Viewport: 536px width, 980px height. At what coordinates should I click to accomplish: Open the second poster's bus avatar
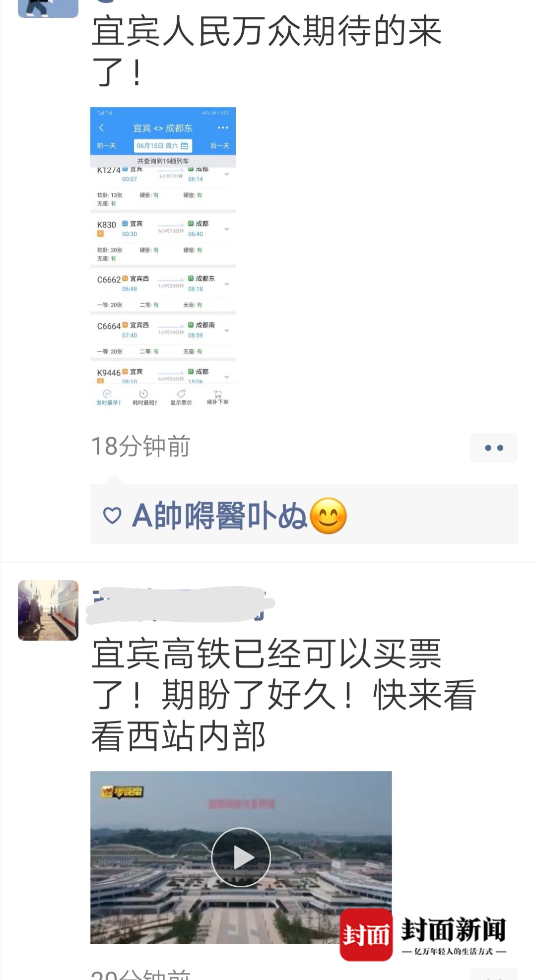coord(48,610)
